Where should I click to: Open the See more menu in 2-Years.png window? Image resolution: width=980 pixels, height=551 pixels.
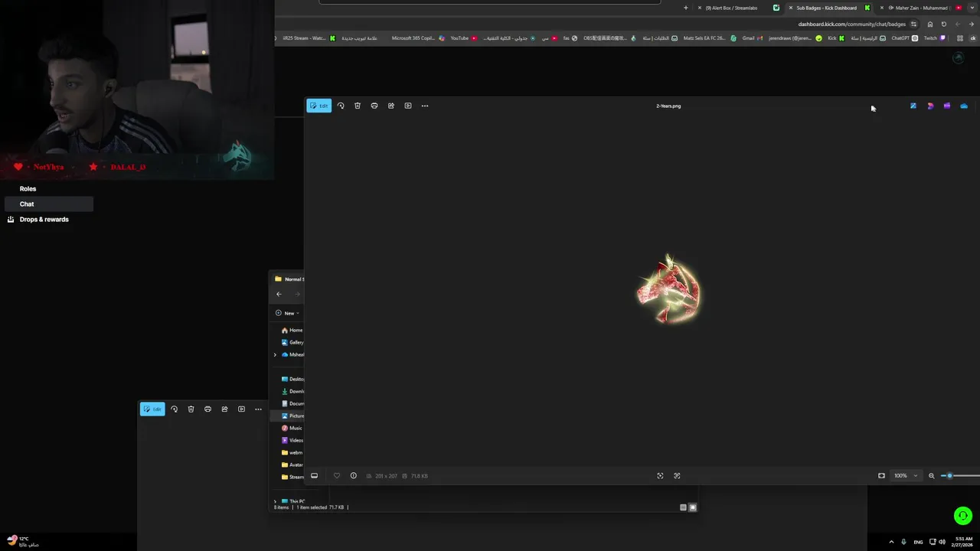425,106
